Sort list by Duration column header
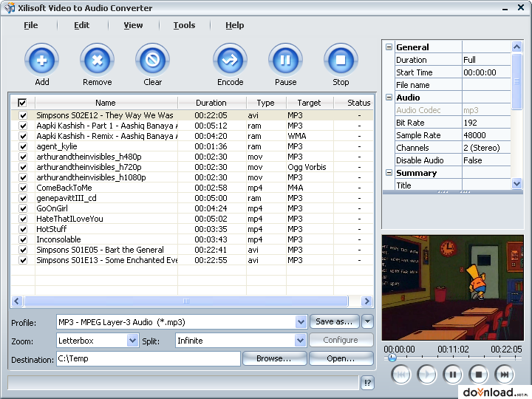Screen dimensions: 532x399 pos(211,103)
